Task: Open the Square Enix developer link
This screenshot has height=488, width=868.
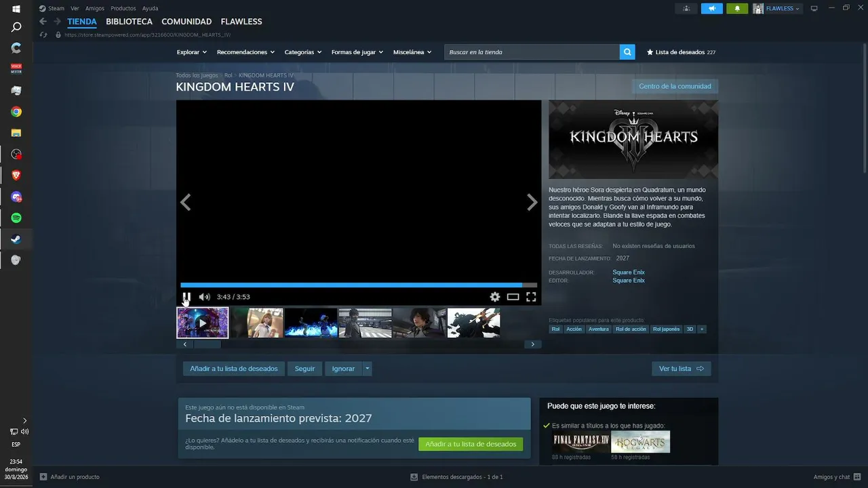Action: click(x=629, y=272)
